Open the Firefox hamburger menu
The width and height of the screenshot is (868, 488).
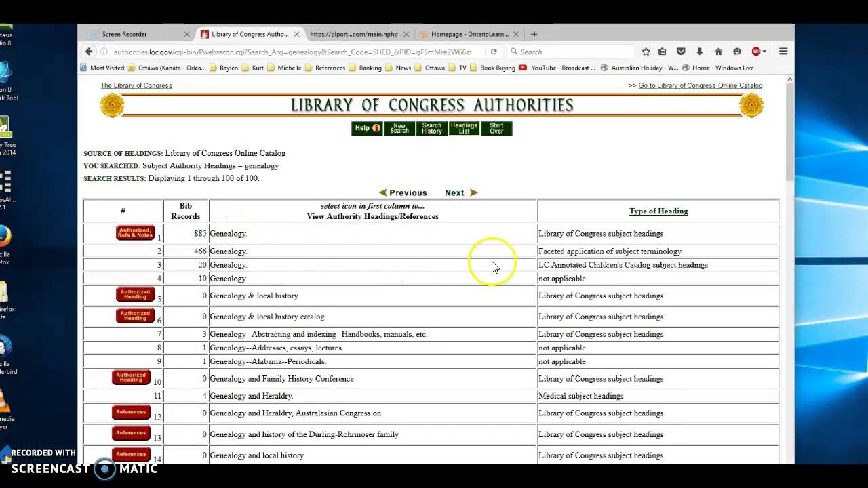coord(783,52)
